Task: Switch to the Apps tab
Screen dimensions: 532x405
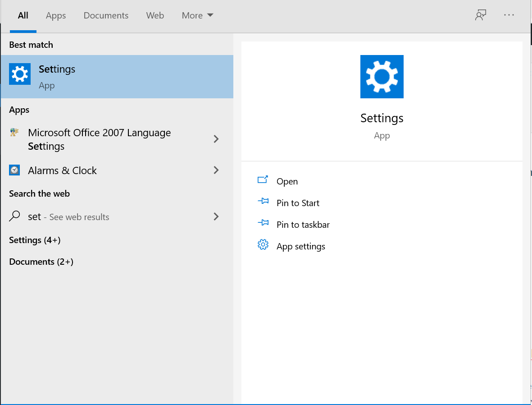Action: [x=56, y=15]
